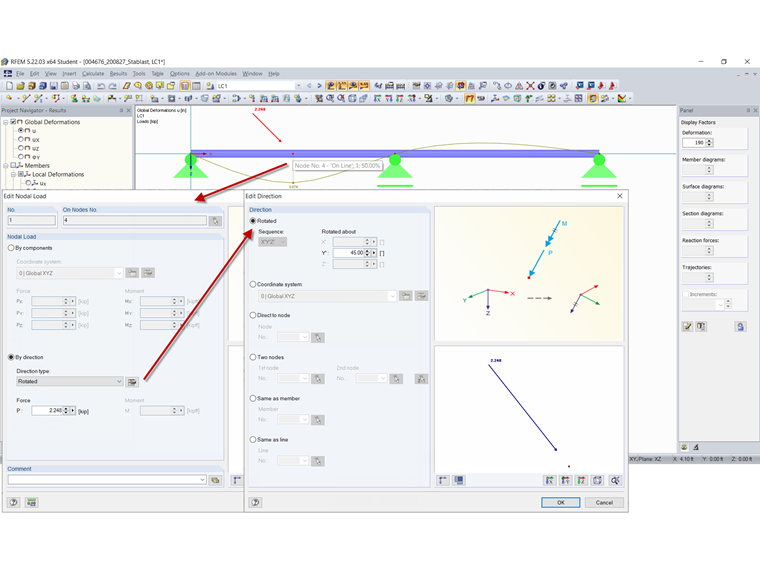Open the Direction type Rotated dropdown
Viewport: 760px width, 570px height.
(x=70, y=381)
